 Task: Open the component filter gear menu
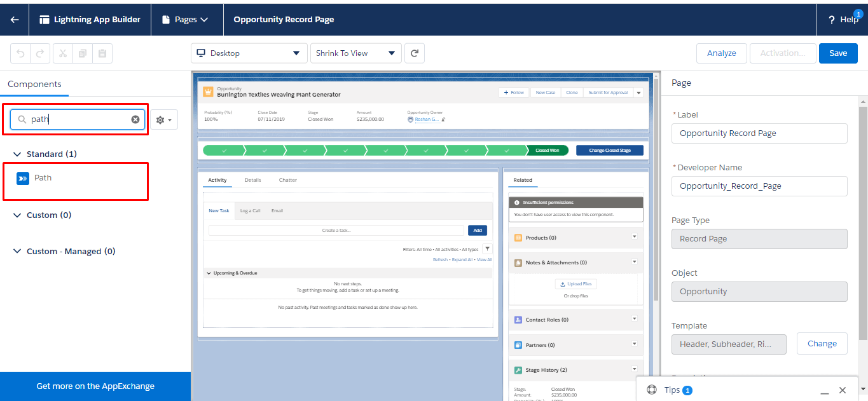[163, 119]
